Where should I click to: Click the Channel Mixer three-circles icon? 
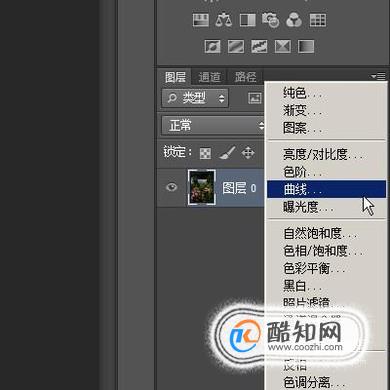(x=294, y=20)
